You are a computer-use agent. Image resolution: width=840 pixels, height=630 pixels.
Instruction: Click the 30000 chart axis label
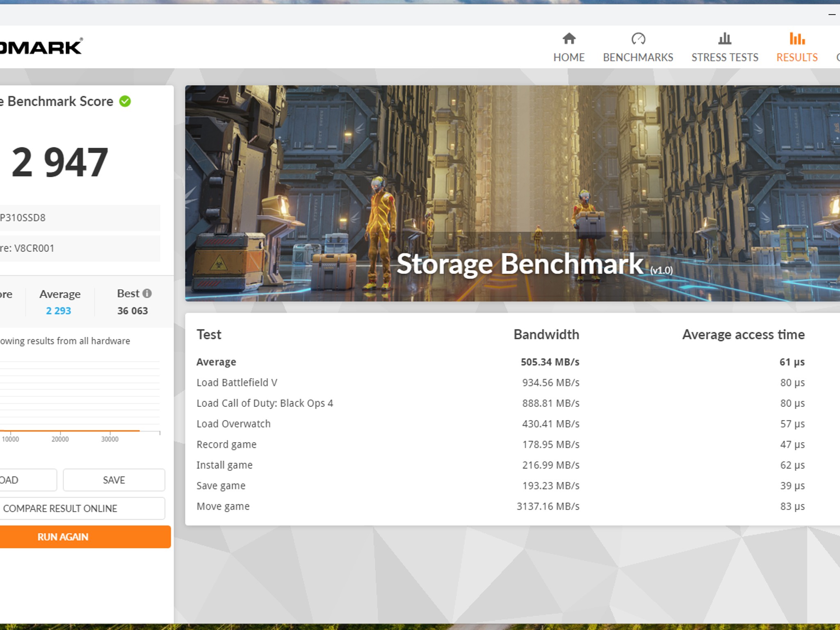[x=110, y=439]
